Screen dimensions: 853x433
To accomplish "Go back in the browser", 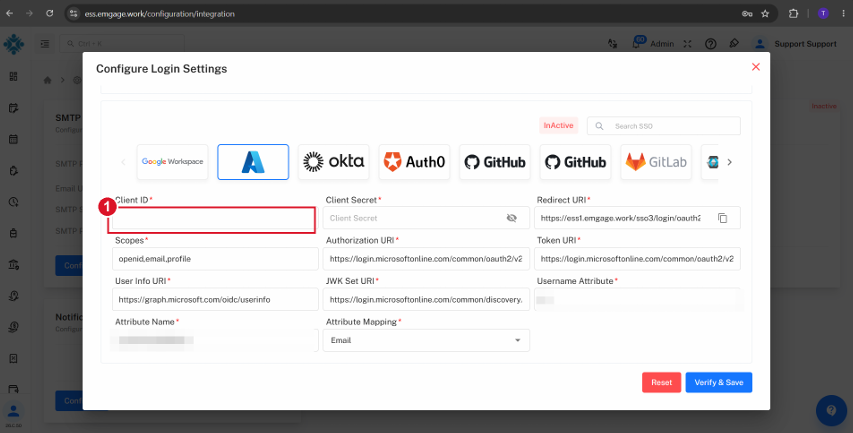I will click(9, 14).
